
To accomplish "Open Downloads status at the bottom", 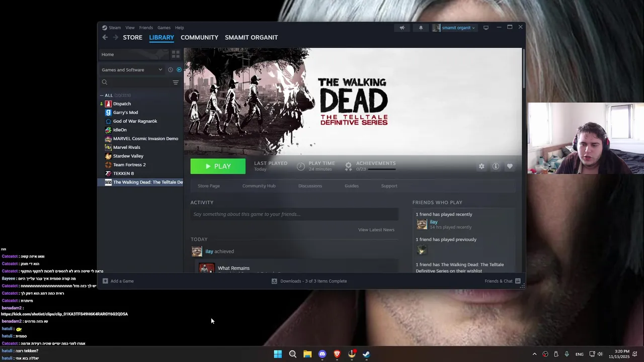I will [x=309, y=281].
